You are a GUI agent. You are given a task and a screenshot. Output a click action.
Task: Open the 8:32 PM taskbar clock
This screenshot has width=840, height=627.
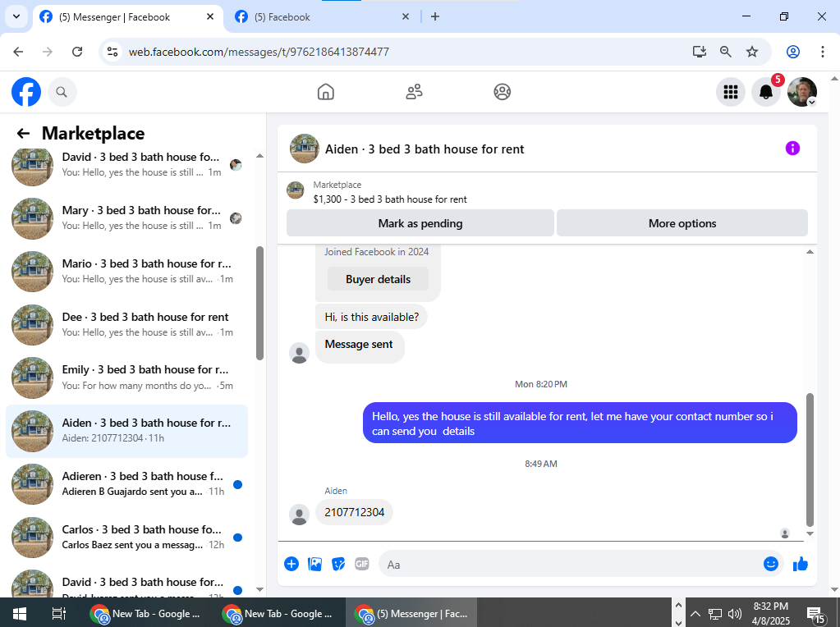pyautogui.click(x=770, y=614)
